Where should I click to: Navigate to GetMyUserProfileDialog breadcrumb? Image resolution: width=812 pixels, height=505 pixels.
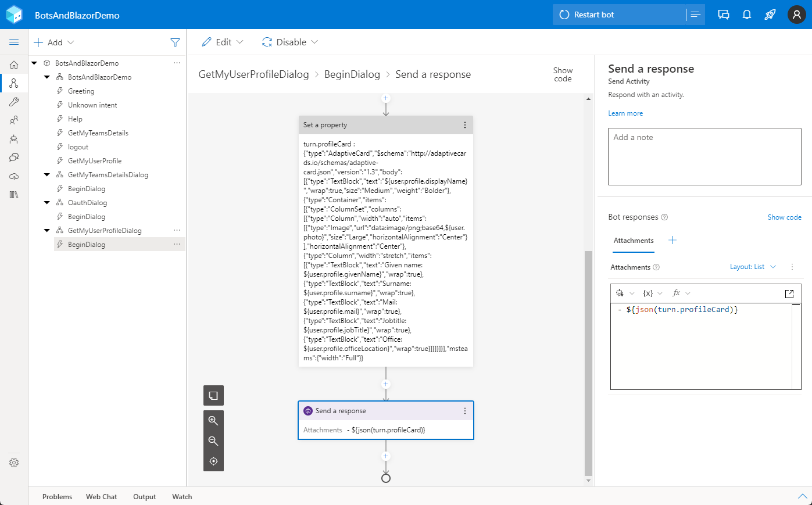pos(253,74)
